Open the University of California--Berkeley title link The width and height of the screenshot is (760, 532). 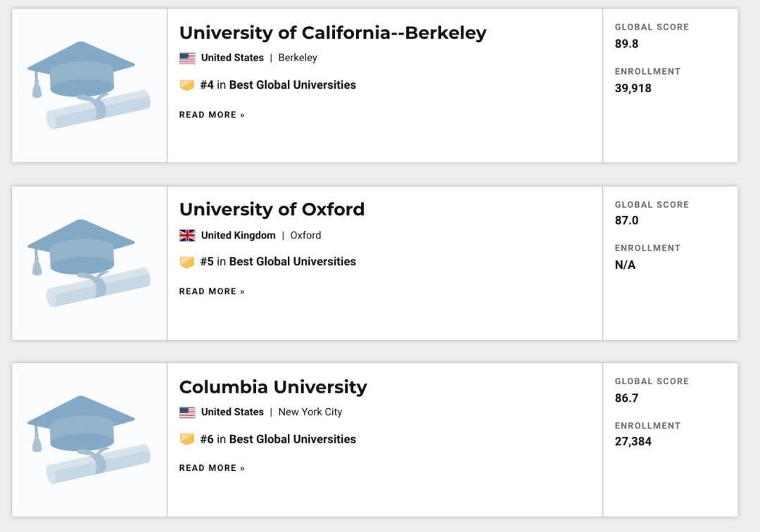[332, 33]
